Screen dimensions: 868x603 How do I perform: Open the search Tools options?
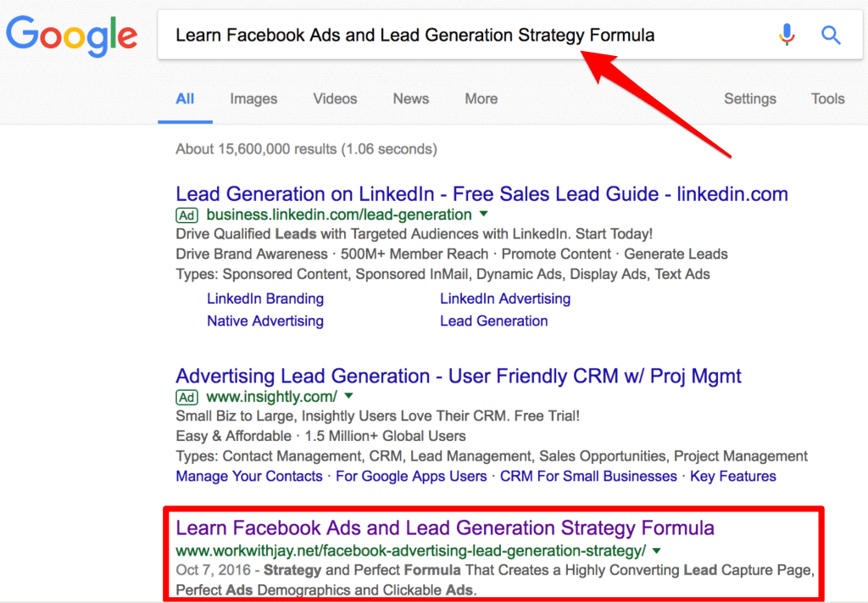[827, 99]
